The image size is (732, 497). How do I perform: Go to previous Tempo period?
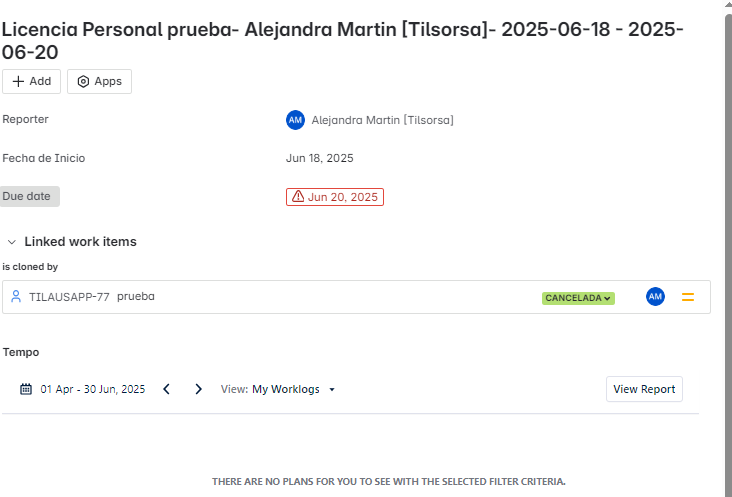(x=166, y=389)
